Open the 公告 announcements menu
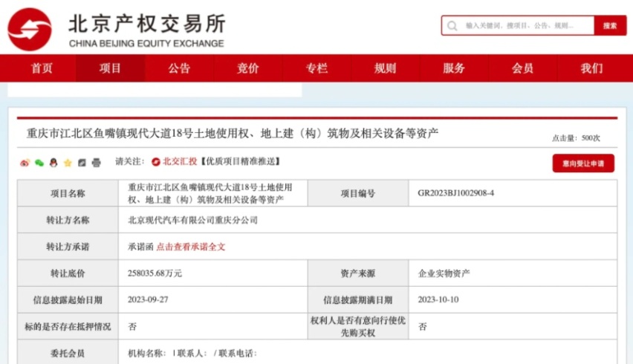633x364 pixels. (x=179, y=68)
